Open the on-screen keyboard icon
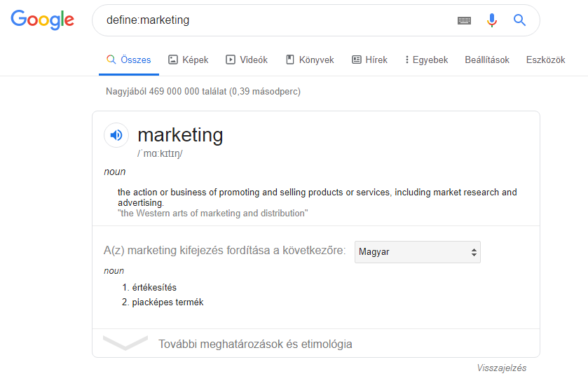This screenshot has height=376, width=588. pos(464,20)
